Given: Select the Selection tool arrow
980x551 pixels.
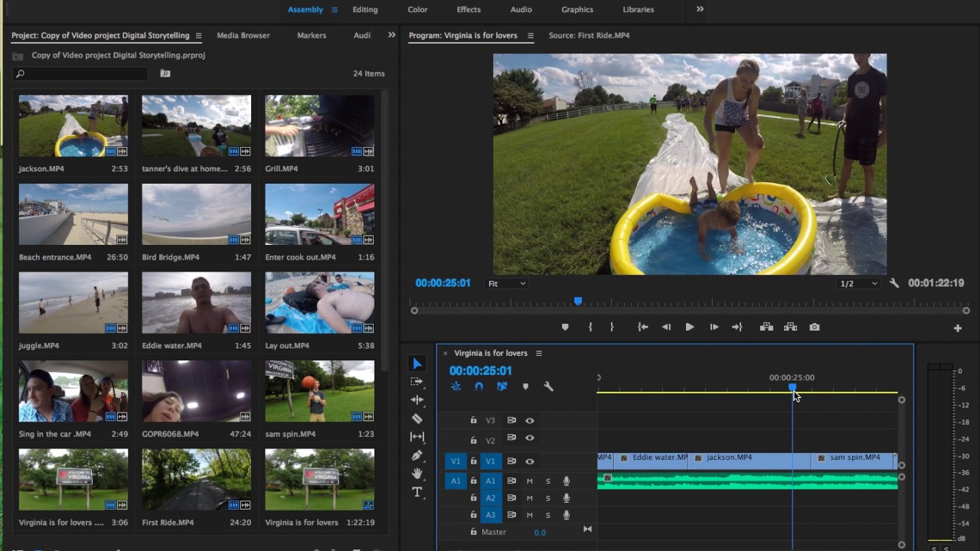Looking at the screenshot, I should click(x=416, y=364).
